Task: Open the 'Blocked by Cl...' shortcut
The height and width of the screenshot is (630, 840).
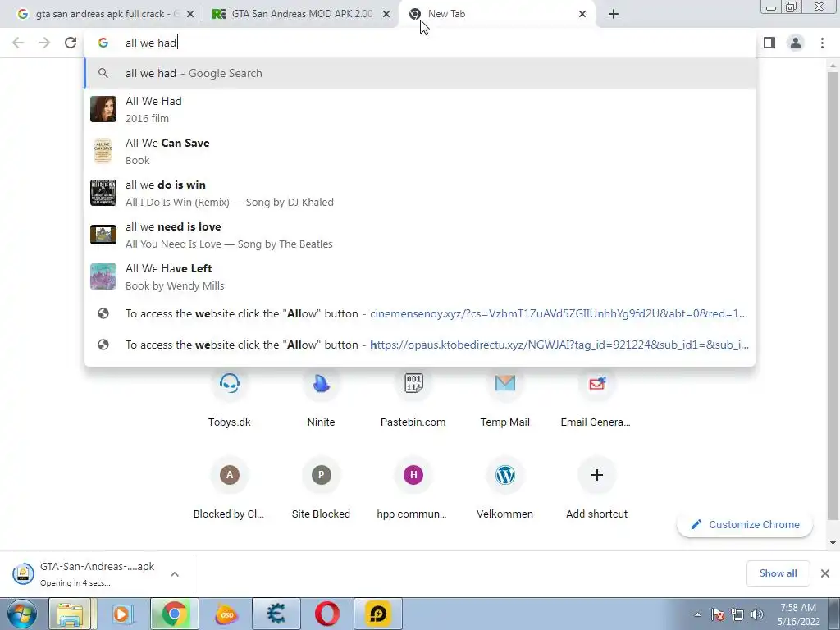Action: pyautogui.click(x=230, y=488)
